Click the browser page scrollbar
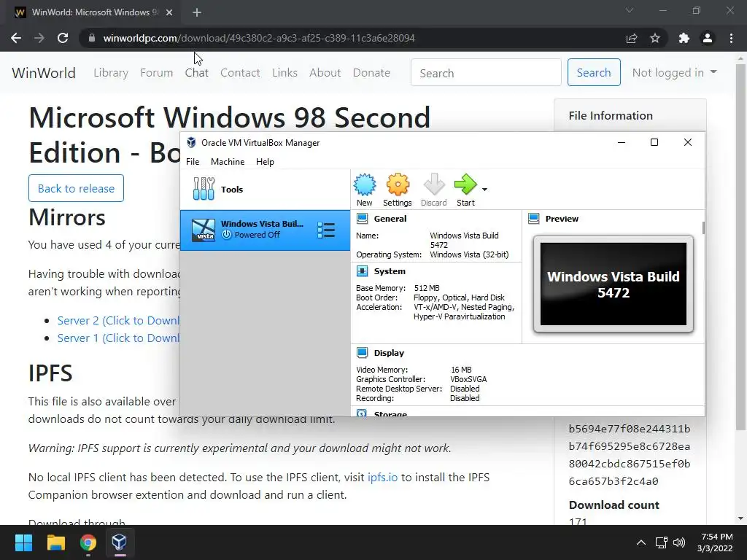Image resolution: width=747 pixels, height=560 pixels. 740,246
